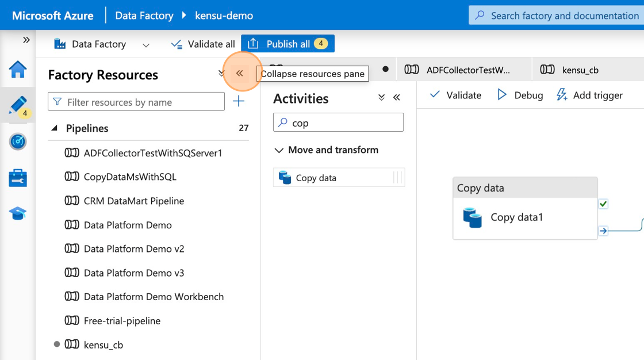Select Copy data1 node on canvas
Screen dimensions: 644x360
point(525,208)
